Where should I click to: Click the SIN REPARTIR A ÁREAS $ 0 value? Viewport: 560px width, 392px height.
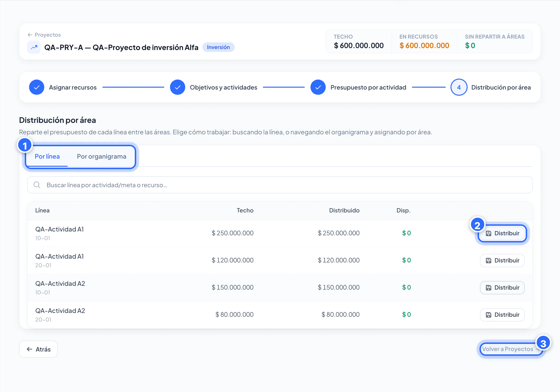(x=470, y=46)
